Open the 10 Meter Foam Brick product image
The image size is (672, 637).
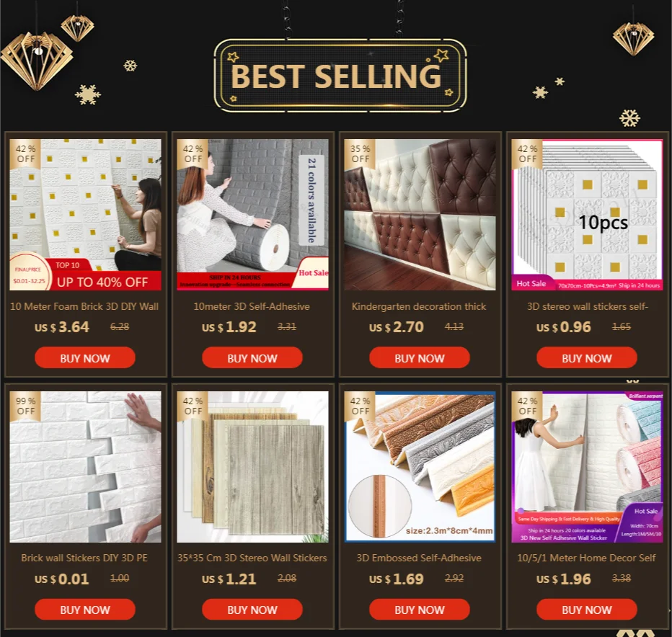[x=85, y=215]
